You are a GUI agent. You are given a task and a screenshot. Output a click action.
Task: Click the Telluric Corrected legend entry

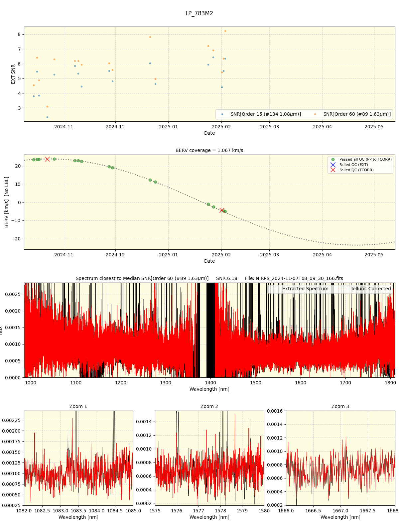coord(364,289)
